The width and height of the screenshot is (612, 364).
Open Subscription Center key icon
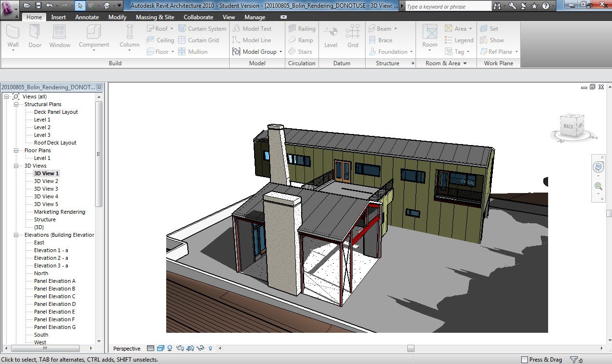click(x=513, y=6)
